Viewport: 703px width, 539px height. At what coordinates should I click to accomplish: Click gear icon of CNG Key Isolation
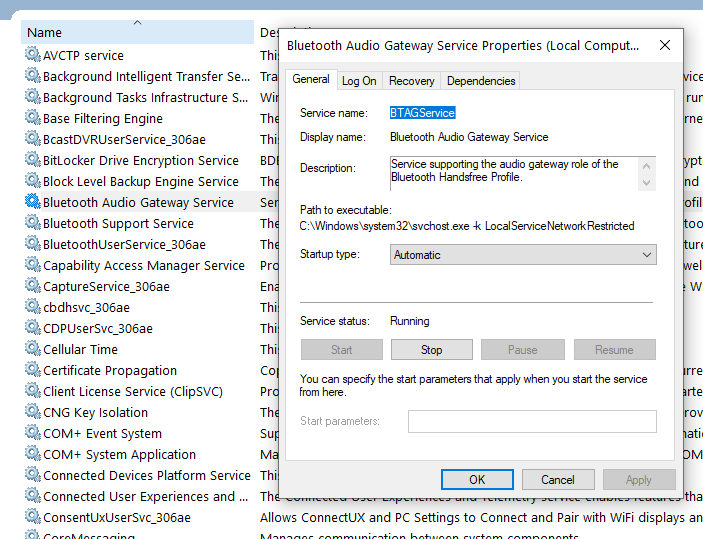tap(33, 412)
